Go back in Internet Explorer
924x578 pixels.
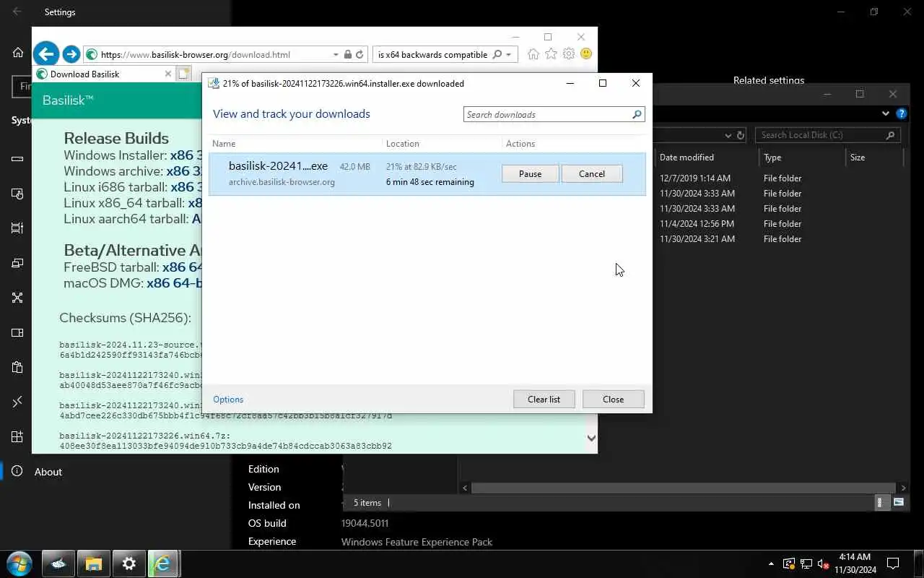pos(46,53)
